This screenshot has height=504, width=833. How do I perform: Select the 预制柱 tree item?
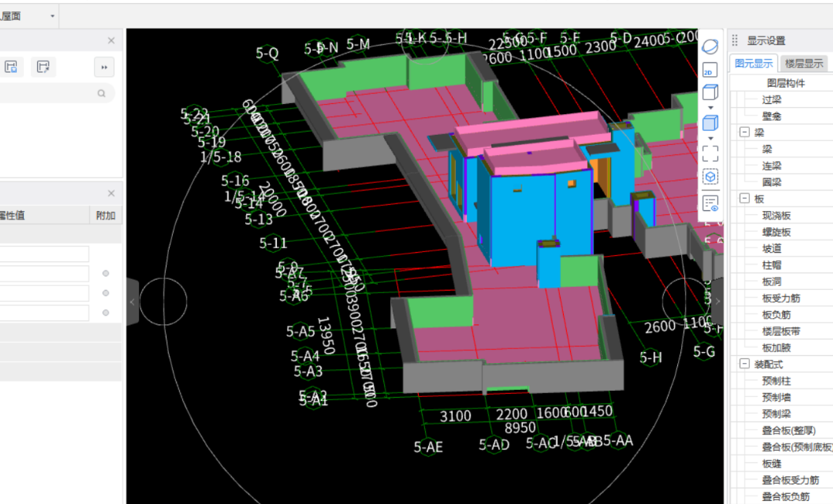[776, 381]
